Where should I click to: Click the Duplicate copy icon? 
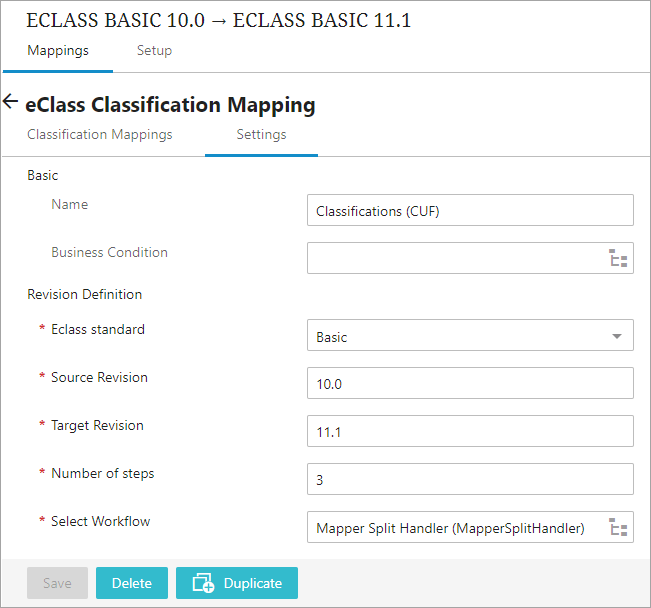tap(203, 583)
